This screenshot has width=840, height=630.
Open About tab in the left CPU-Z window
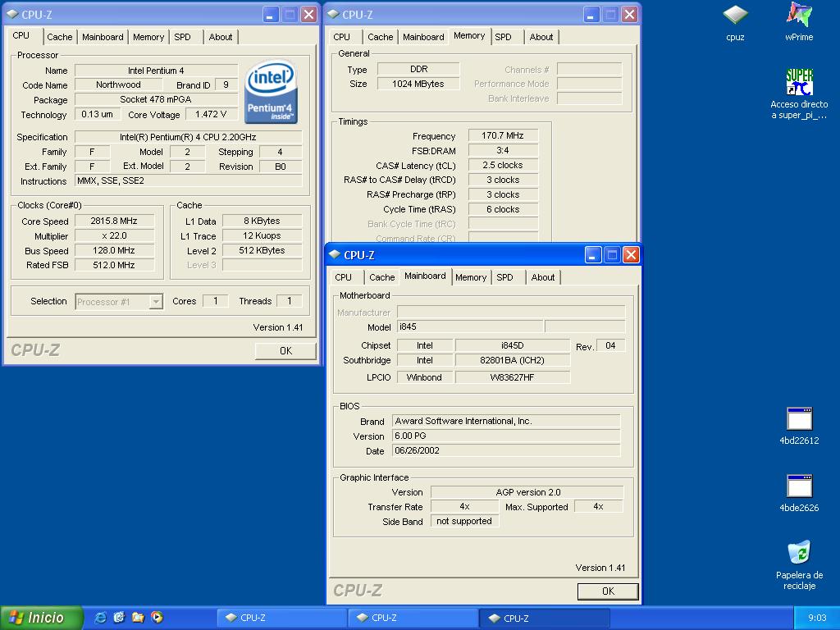click(221, 37)
